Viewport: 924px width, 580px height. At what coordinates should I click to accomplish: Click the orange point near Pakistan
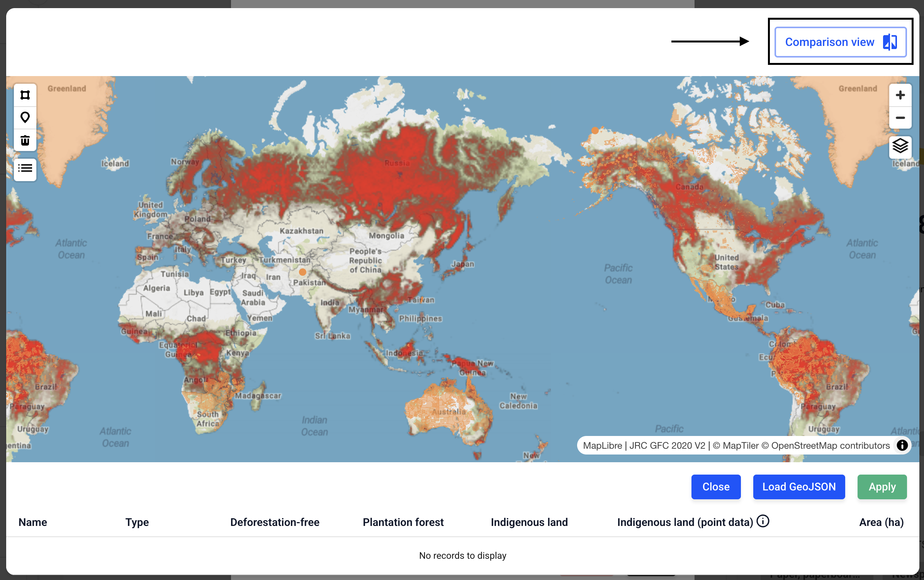[303, 272]
